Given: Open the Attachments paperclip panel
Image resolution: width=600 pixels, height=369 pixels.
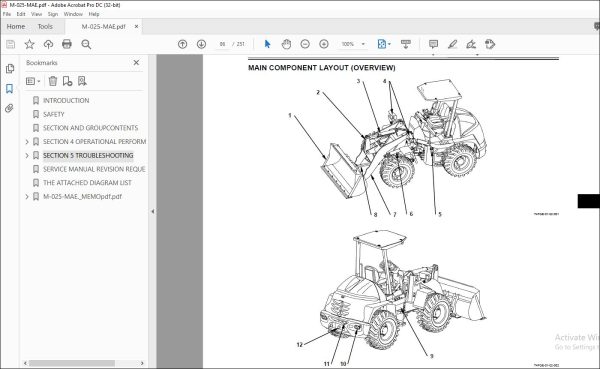Looking at the screenshot, I should (x=10, y=108).
